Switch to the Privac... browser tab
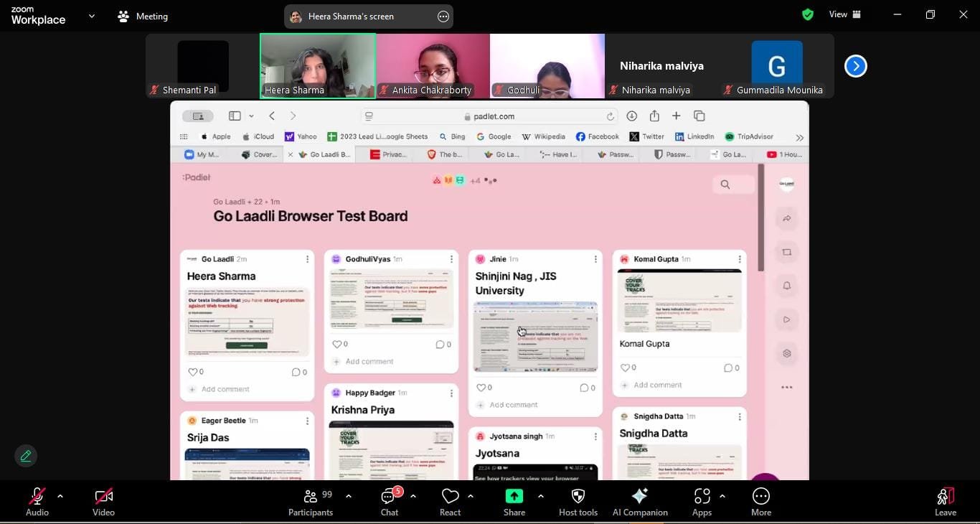Viewport: 980px width, 524px height. 389,154
